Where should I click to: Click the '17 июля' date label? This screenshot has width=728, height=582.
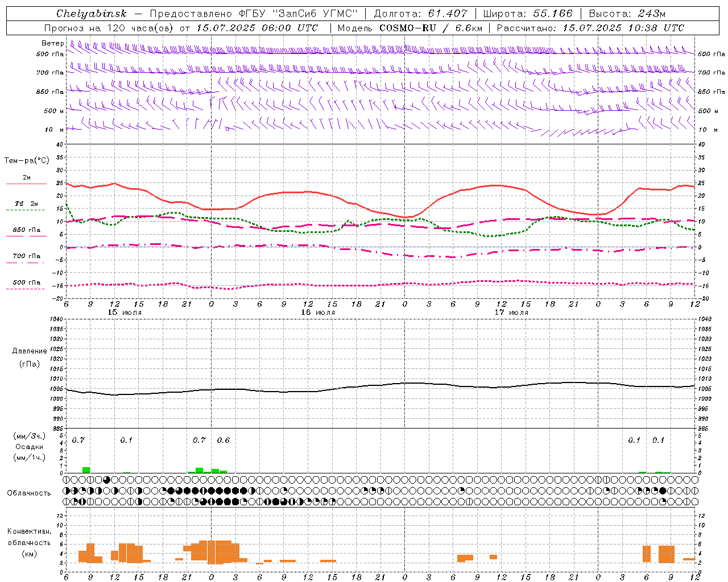(511, 313)
